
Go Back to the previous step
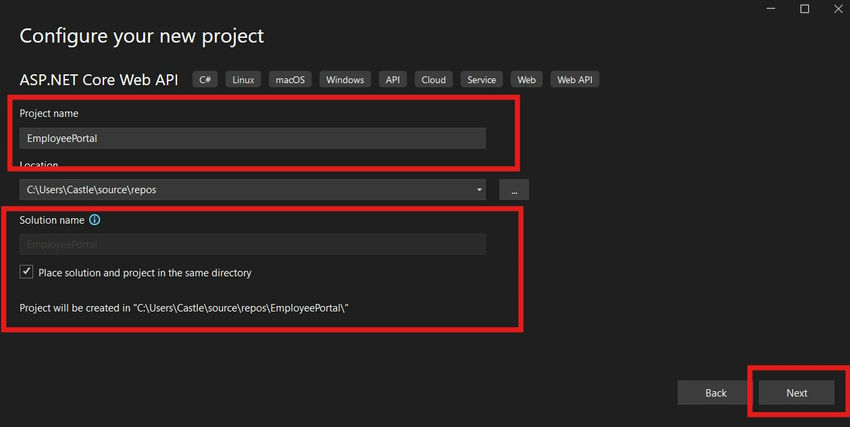point(715,393)
